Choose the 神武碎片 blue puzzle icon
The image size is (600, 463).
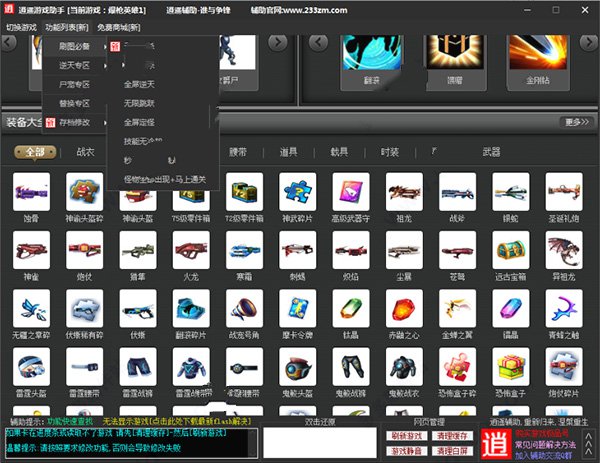[298, 191]
